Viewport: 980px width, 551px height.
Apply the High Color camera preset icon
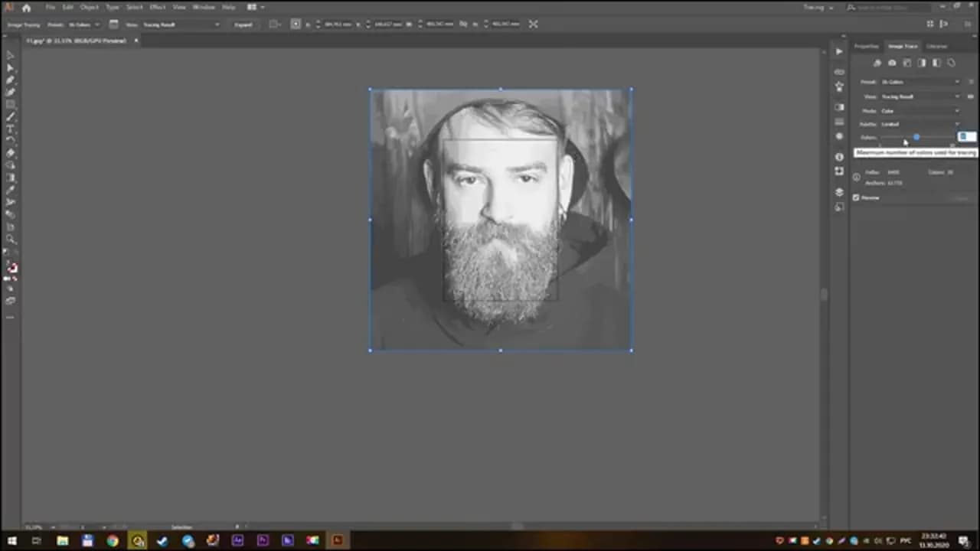pos(892,63)
